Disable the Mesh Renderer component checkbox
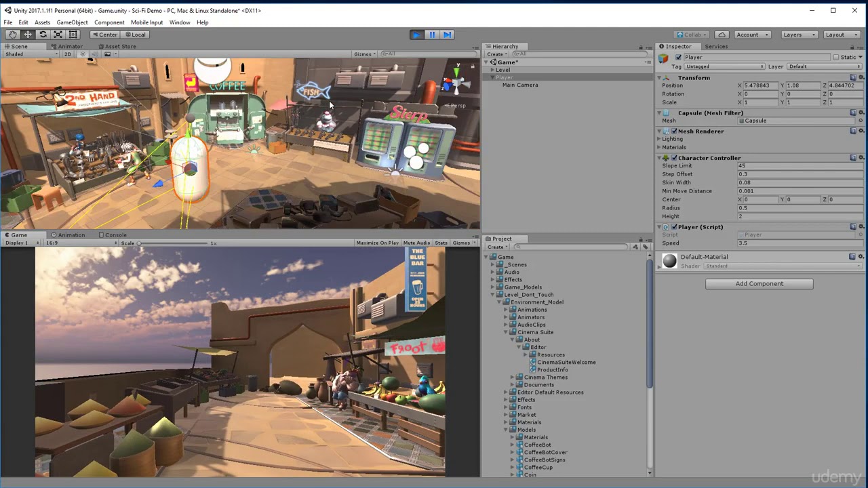This screenshot has width=868, height=488. [x=674, y=131]
